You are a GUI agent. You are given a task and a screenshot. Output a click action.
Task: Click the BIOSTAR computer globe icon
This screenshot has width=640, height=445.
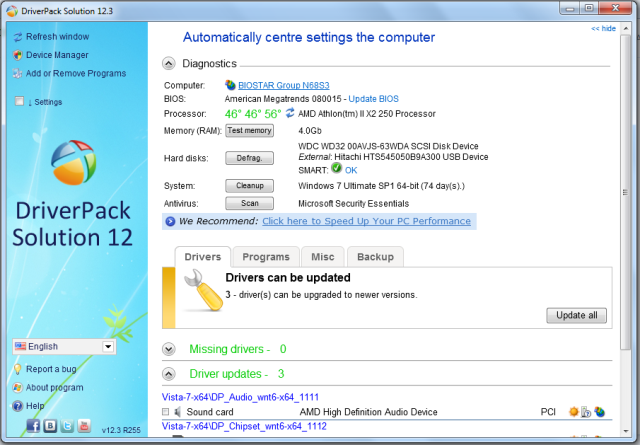[x=230, y=85]
